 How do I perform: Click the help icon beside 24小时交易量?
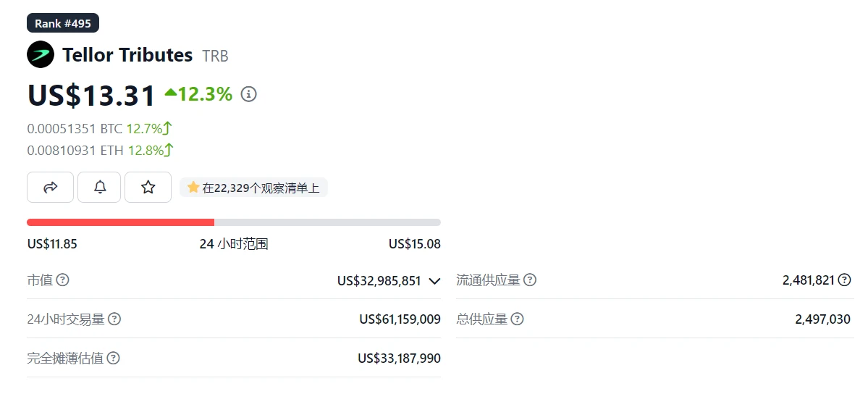click(114, 319)
